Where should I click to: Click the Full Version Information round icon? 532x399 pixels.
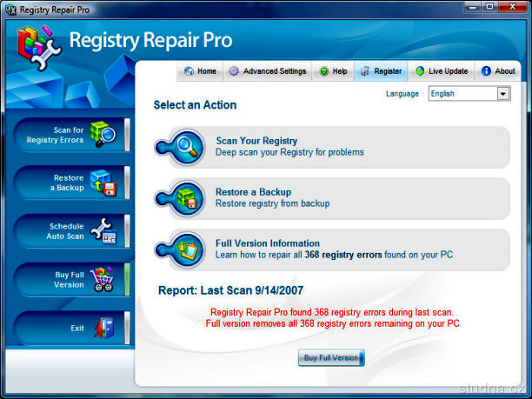click(186, 250)
